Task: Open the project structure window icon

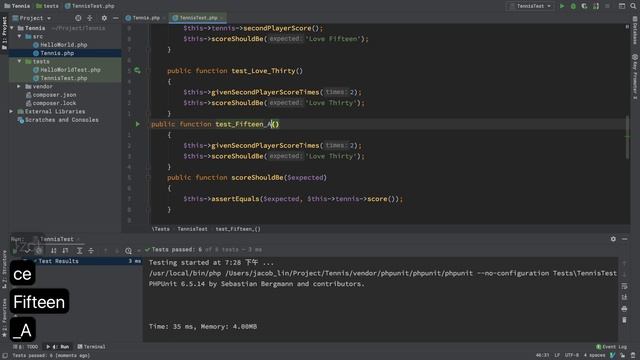Action: (x=622, y=6)
